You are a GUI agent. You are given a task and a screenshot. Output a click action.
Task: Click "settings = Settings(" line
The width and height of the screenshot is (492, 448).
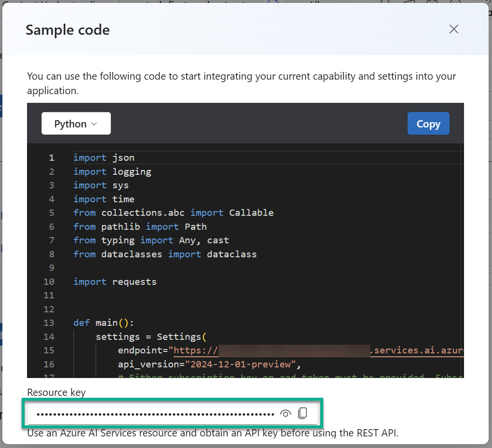click(151, 337)
